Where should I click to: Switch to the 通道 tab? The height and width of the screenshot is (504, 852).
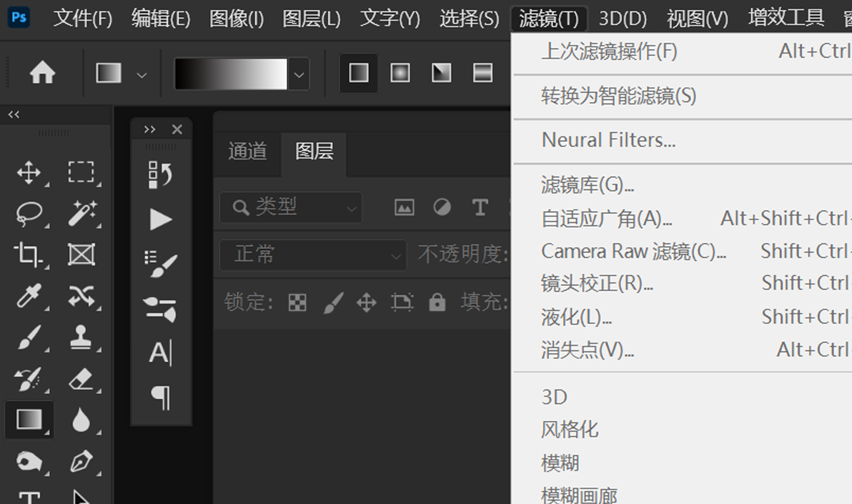tap(248, 151)
